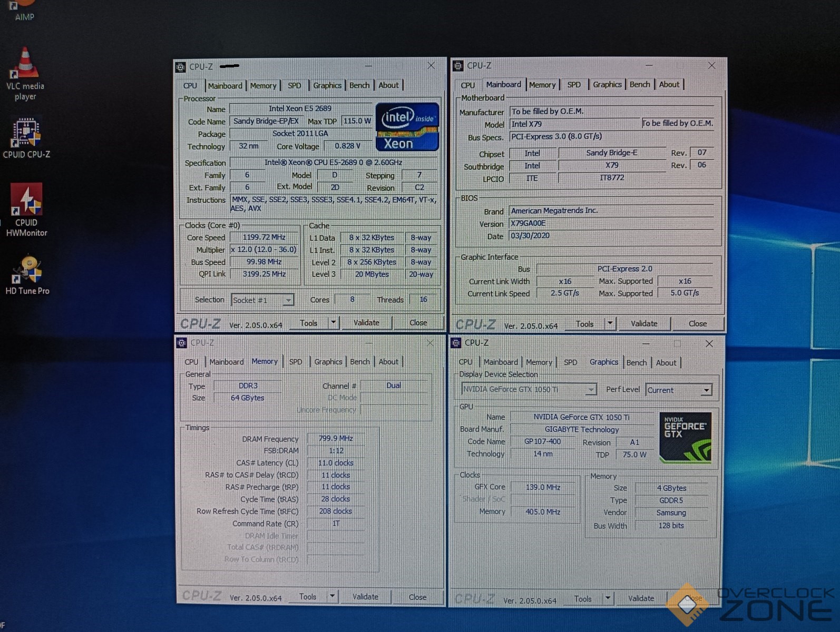This screenshot has width=840, height=632.
Task: Click the DRAM Frequency value 799.9 MHz
Action: point(336,439)
